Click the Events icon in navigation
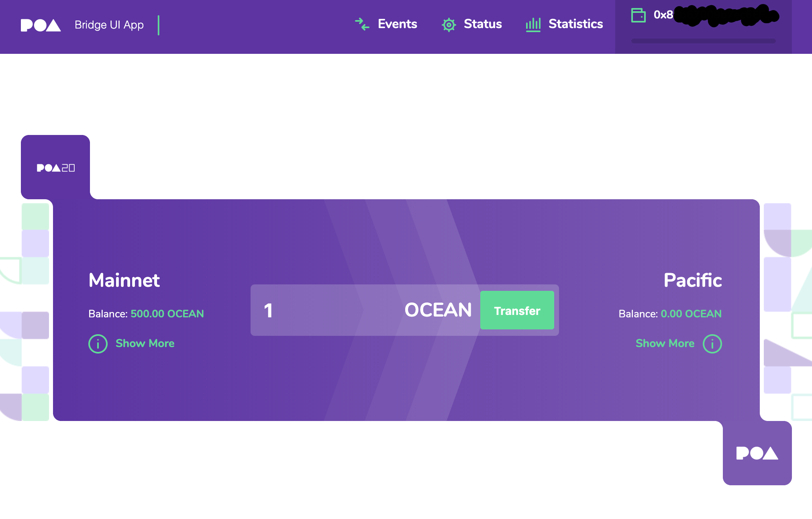812x519 pixels. (362, 24)
